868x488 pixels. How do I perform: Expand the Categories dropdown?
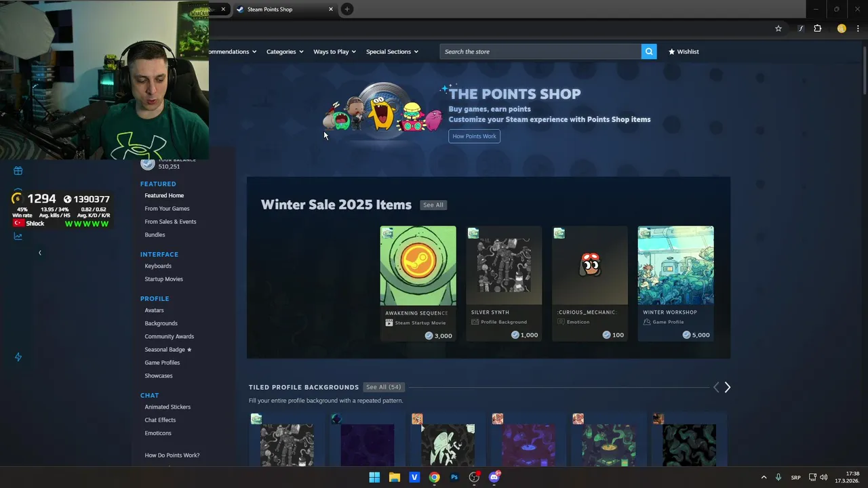tap(285, 52)
